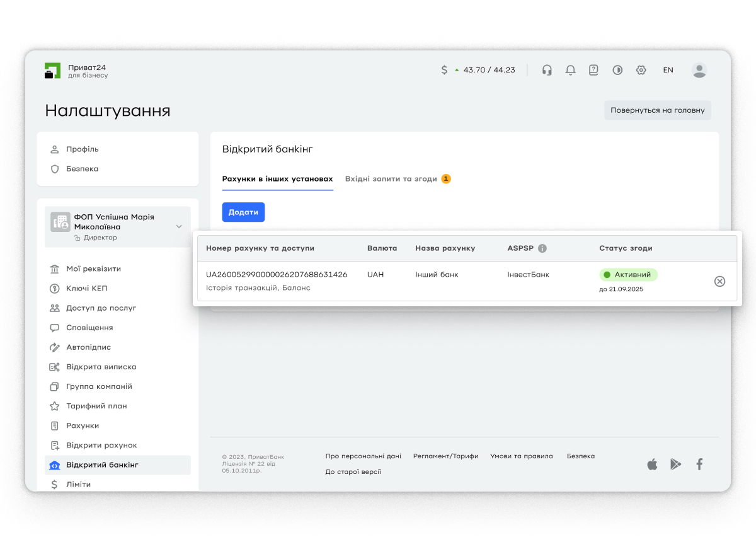Click Історія транзакцій, Баланс text
The width and height of the screenshot is (756, 542).
point(258,288)
